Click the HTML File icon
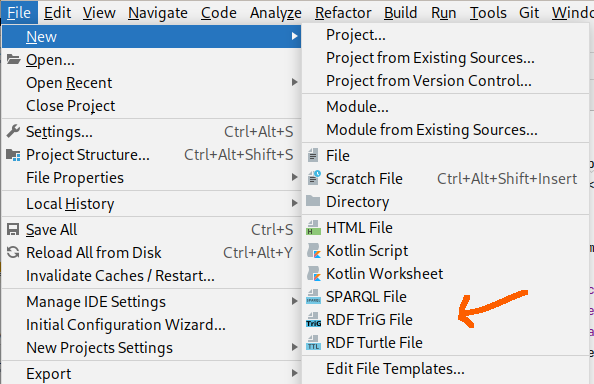594x384 pixels. (x=313, y=228)
